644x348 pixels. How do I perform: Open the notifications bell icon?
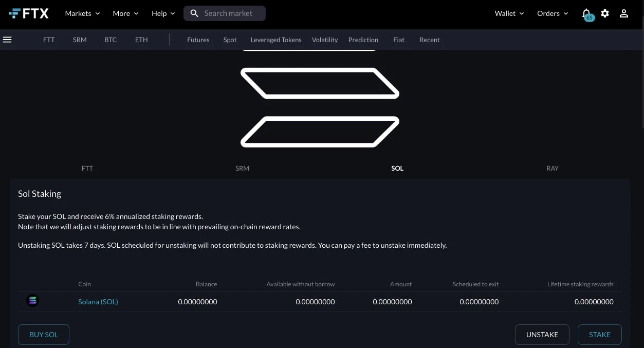tap(586, 14)
